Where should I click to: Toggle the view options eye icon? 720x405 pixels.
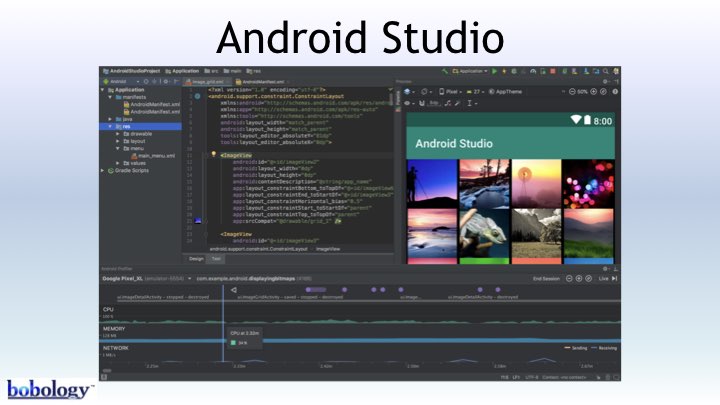(409, 103)
